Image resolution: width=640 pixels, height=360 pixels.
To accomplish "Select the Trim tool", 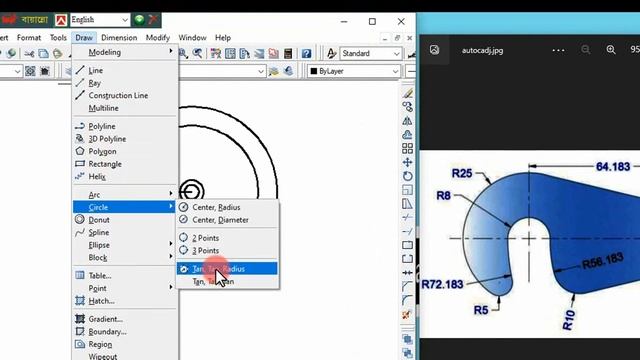I will pos(407,217).
